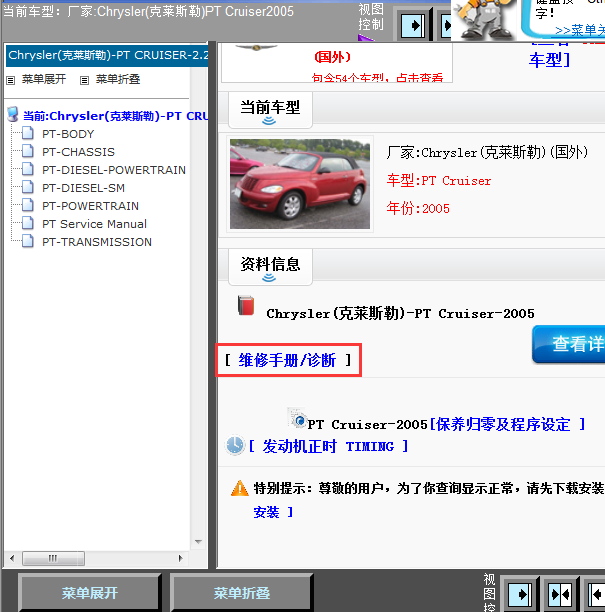Image resolution: width=605 pixels, height=612 pixels.
Task: Click the page icon next to PT-POWERTRAIN
Action: coord(27,205)
